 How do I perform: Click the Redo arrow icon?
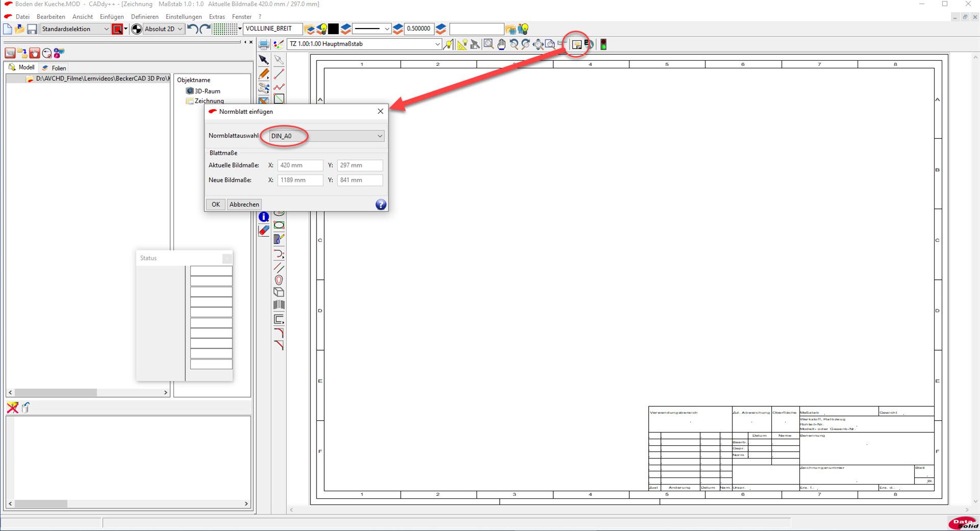click(x=205, y=29)
